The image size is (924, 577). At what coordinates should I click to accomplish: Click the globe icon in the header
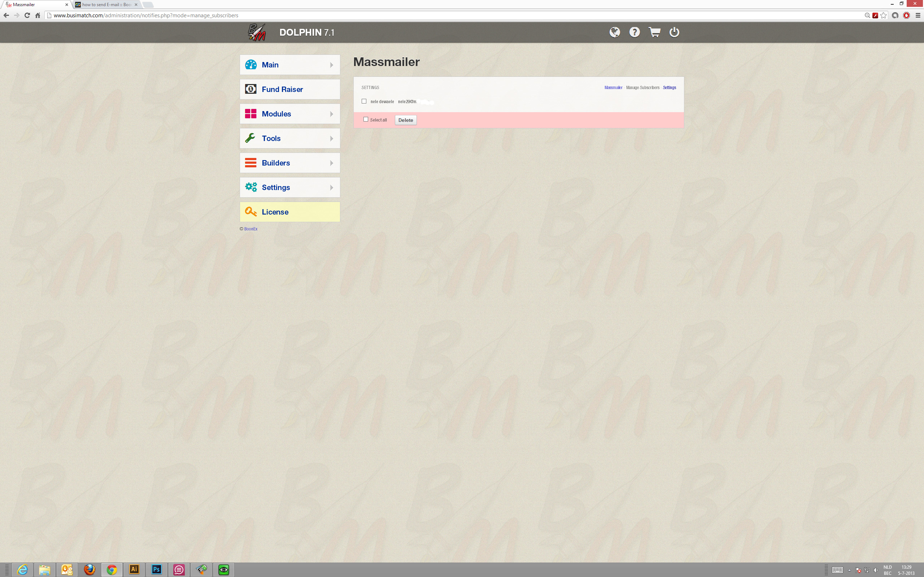pos(614,32)
